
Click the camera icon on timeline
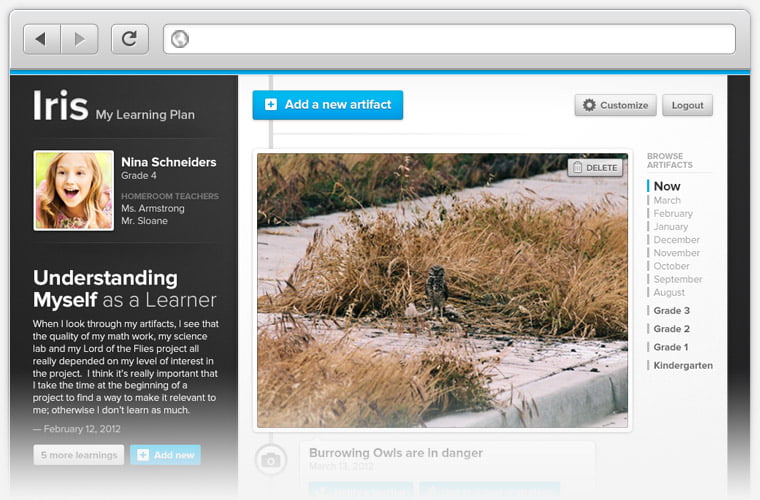click(x=270, y=459)
